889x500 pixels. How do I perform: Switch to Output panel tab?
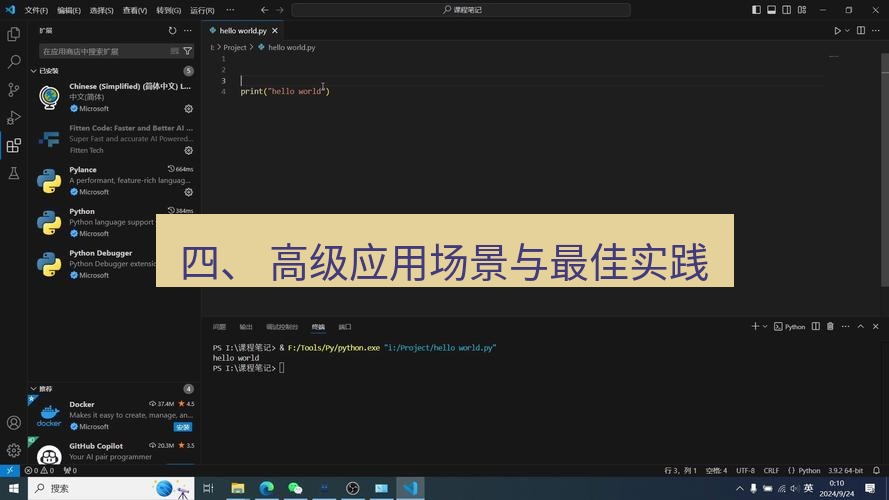pos(245,327)
